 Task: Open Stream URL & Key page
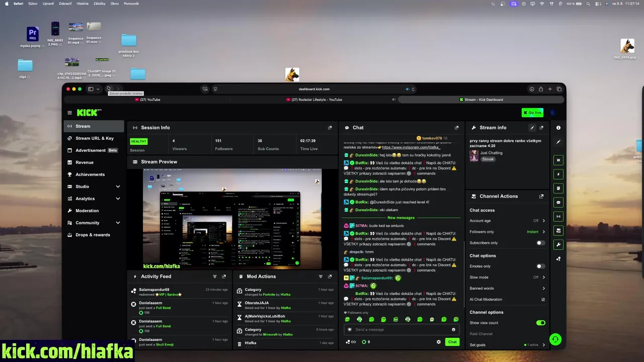pos(95,138)
